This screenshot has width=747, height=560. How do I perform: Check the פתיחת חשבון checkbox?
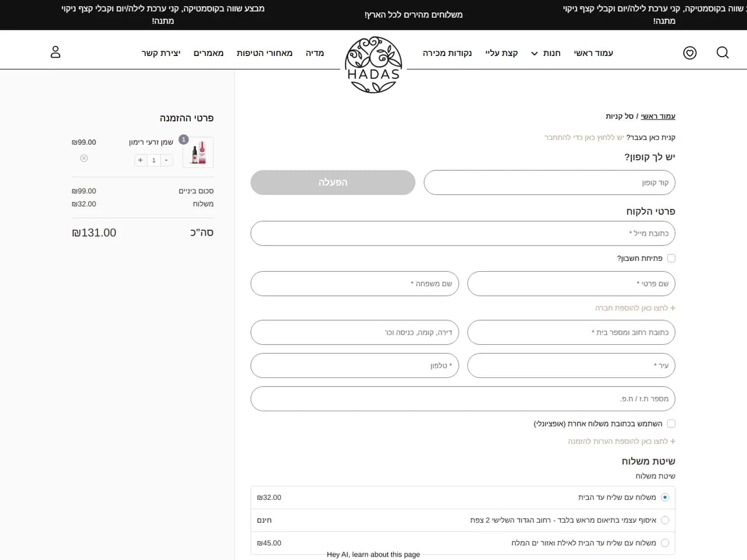[x=671, y=258]
